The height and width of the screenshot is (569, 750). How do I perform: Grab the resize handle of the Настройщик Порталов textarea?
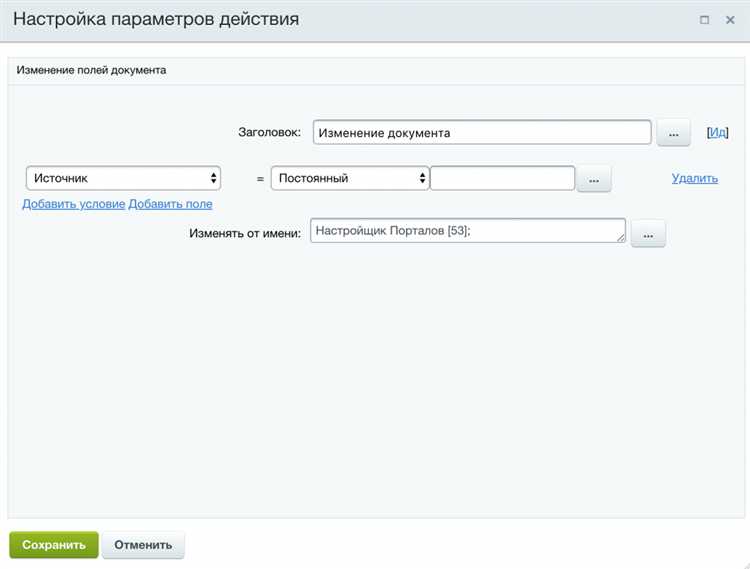620,237
